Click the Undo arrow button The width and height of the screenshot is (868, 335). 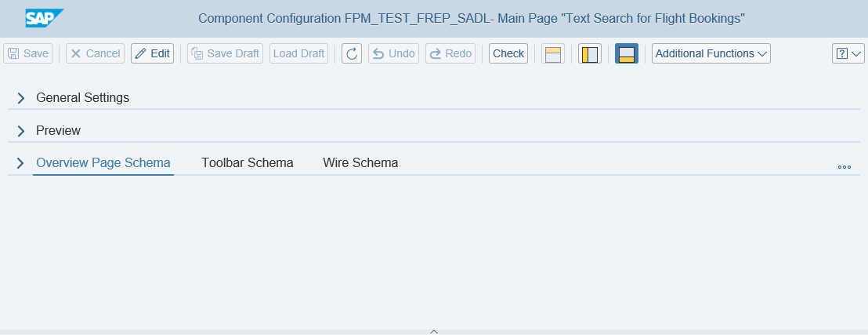[x=393, y=53]
